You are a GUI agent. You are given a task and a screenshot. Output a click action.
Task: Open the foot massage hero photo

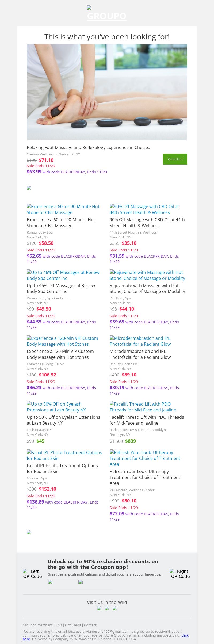107,92
